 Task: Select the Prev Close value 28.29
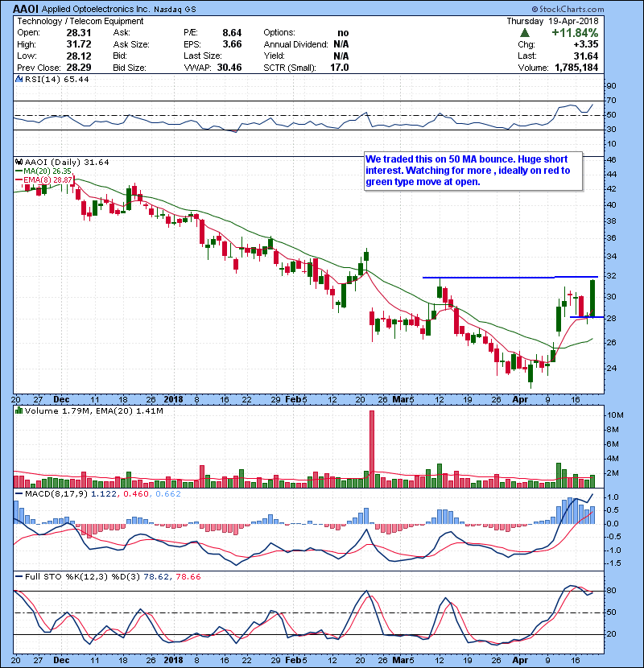click(79, 68)
